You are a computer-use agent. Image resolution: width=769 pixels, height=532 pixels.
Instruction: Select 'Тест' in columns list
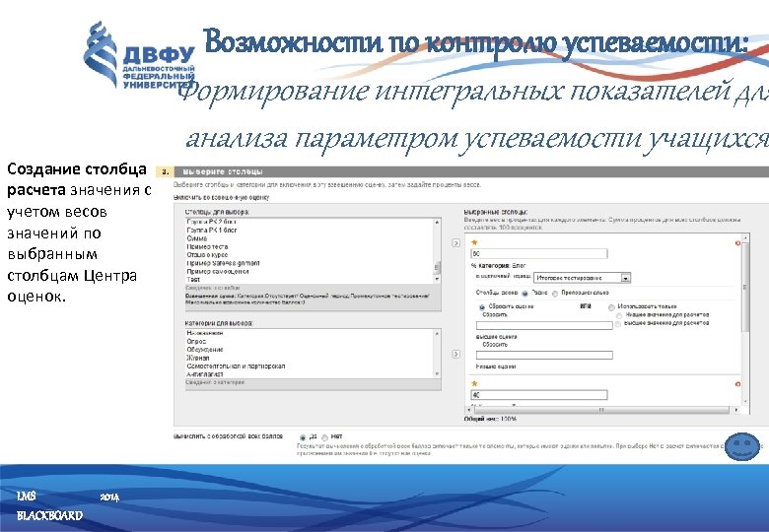pos(193,279)
